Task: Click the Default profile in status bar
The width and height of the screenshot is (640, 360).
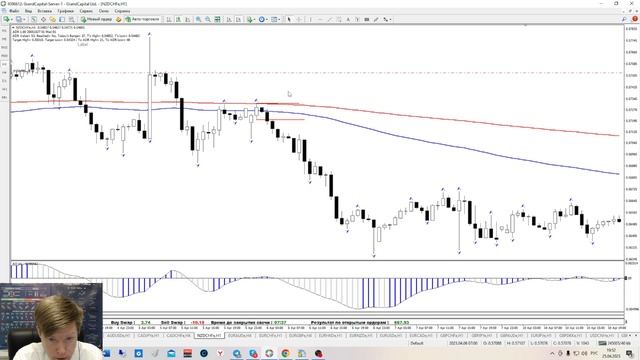Action: (x=417, y=344)
